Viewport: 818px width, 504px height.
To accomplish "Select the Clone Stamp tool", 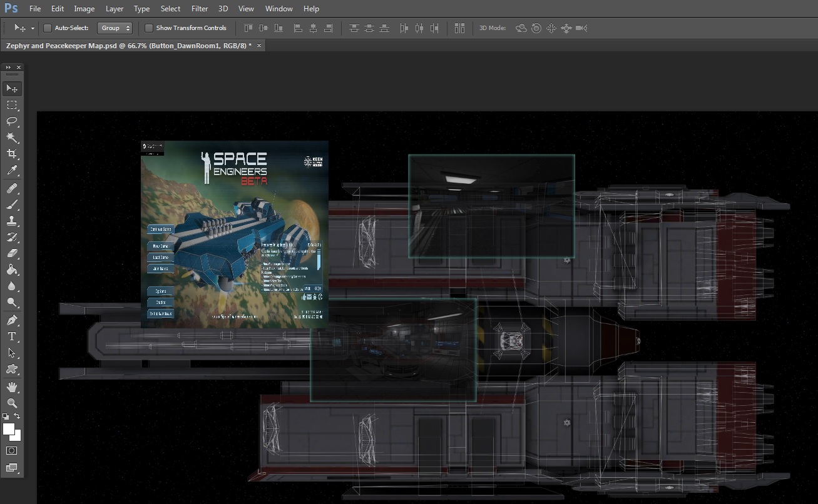I will coord(12,221).
